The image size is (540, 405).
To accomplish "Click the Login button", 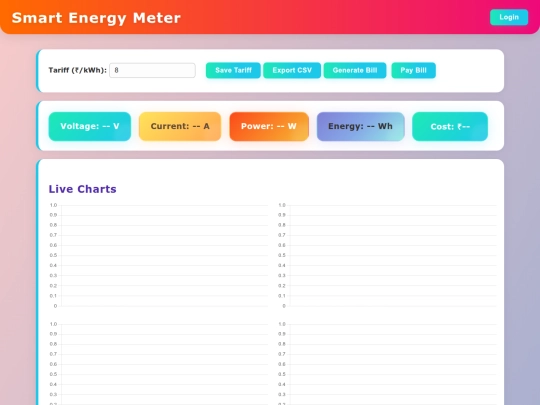I will coord(509,17).
